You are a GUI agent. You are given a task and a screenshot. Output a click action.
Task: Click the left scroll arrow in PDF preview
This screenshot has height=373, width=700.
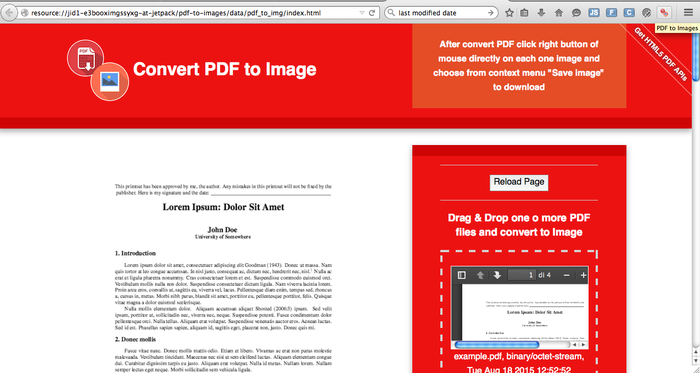pyautogui.click(x=575, y=345)
